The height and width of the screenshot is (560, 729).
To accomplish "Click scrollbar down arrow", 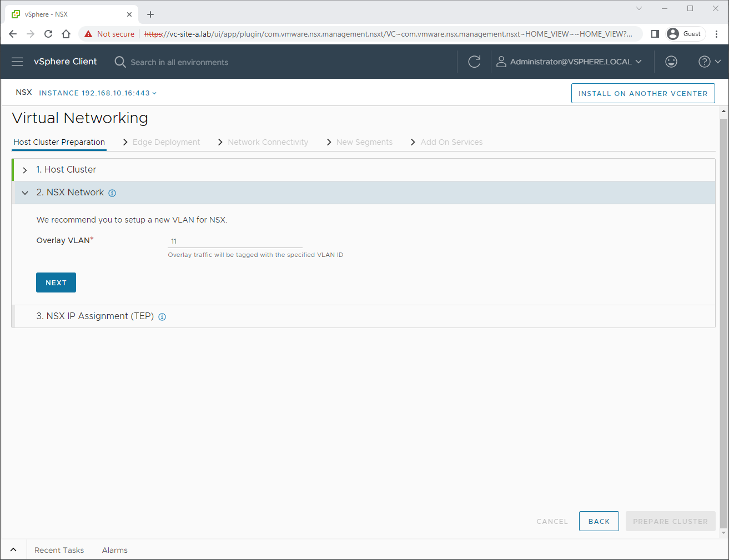I will [x=723, y=533].
